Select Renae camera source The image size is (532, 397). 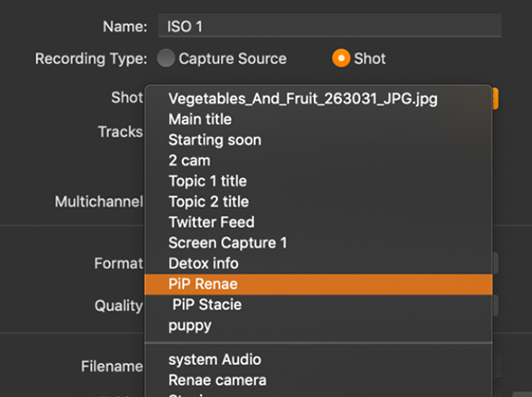(319, 380)
